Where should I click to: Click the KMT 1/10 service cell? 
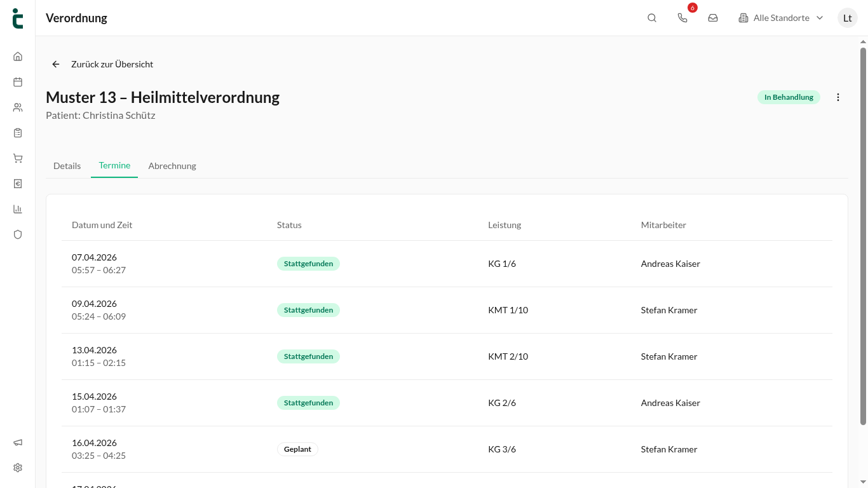click(x=508, y=310)
